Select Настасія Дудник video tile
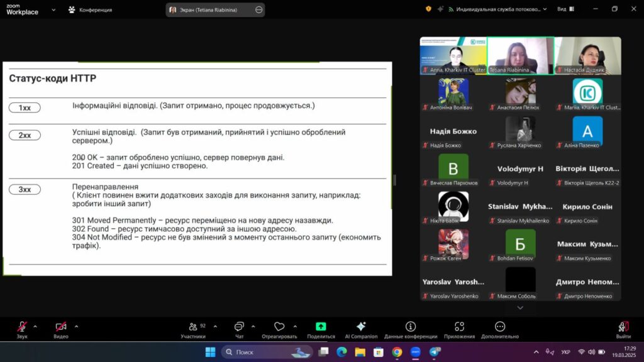The width and height of the screenshot is (644, 362). pos(588,56)
